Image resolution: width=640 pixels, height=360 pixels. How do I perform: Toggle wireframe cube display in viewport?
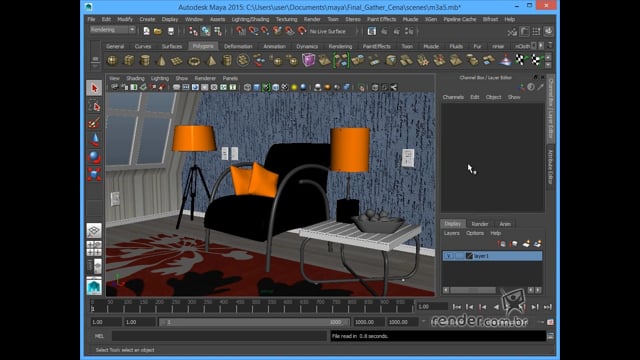point(247,87)
